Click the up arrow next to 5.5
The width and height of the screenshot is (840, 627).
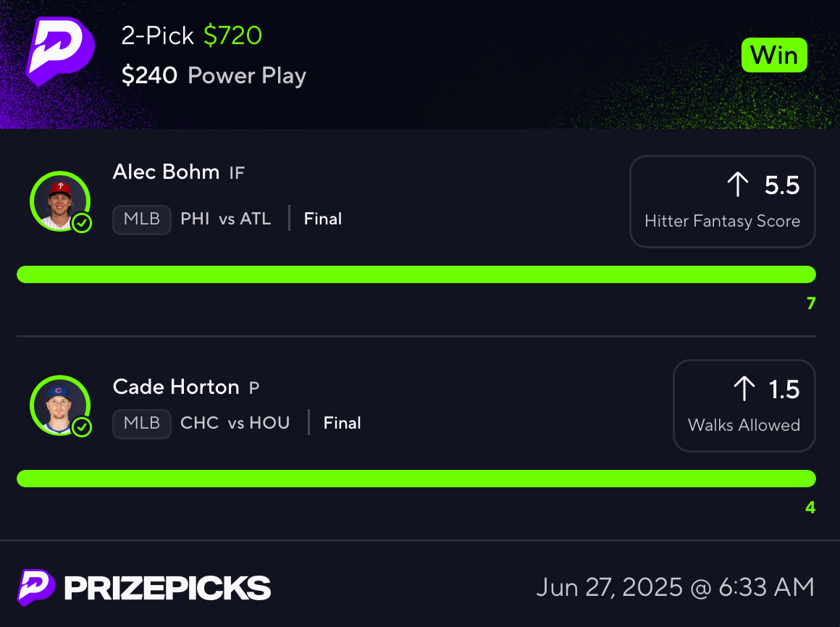[x=738, y=184]
